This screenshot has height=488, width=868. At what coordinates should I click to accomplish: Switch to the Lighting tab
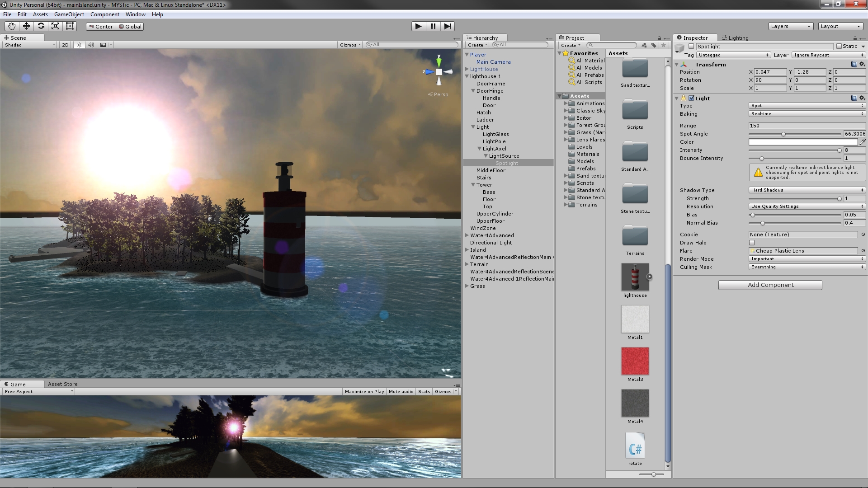click(735, 38)
